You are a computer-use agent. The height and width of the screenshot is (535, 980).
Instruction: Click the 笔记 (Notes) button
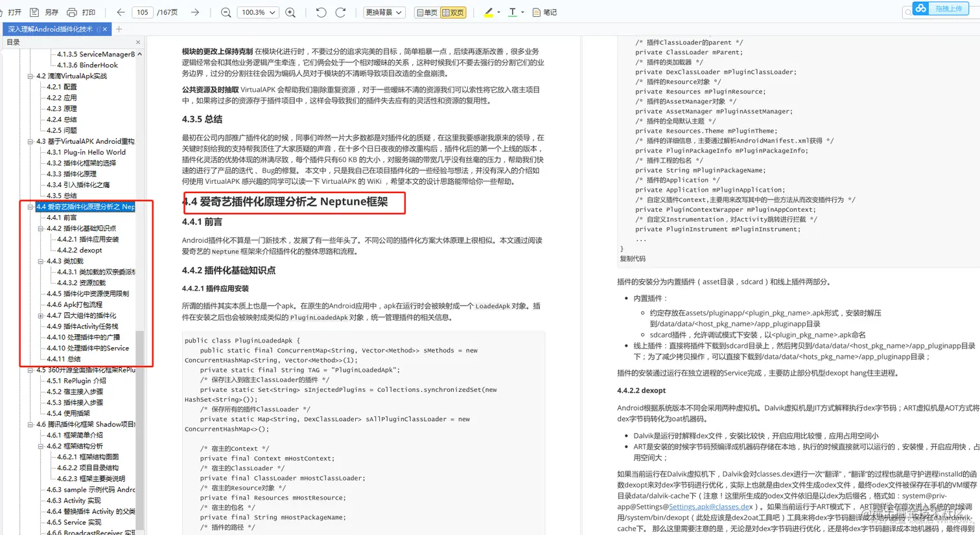544,12
